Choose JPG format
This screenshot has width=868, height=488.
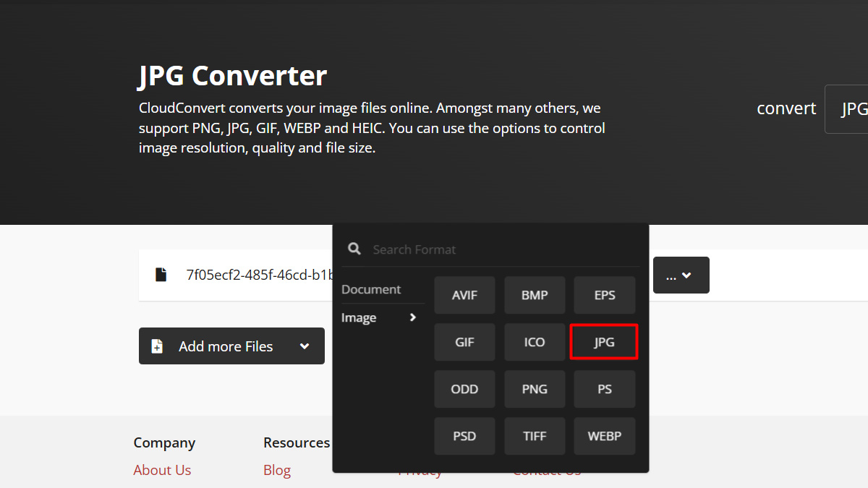pyautogui.click(x=605, y=342)
